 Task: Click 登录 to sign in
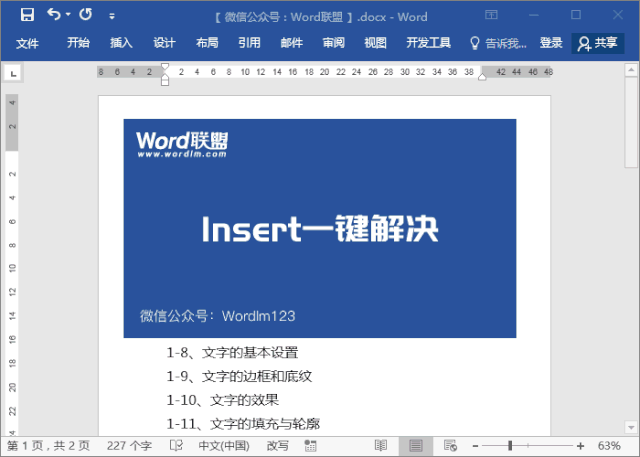(551, 42)
